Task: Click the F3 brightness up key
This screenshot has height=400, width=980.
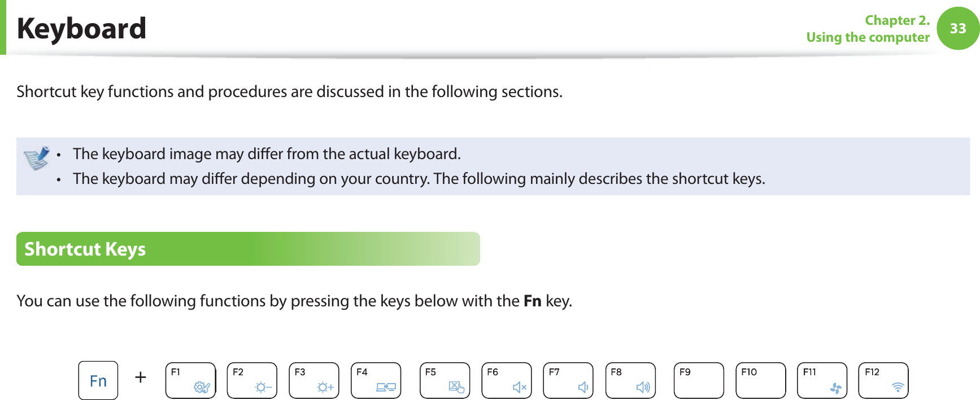Action: pyautogui.click(x=314, y=380)
